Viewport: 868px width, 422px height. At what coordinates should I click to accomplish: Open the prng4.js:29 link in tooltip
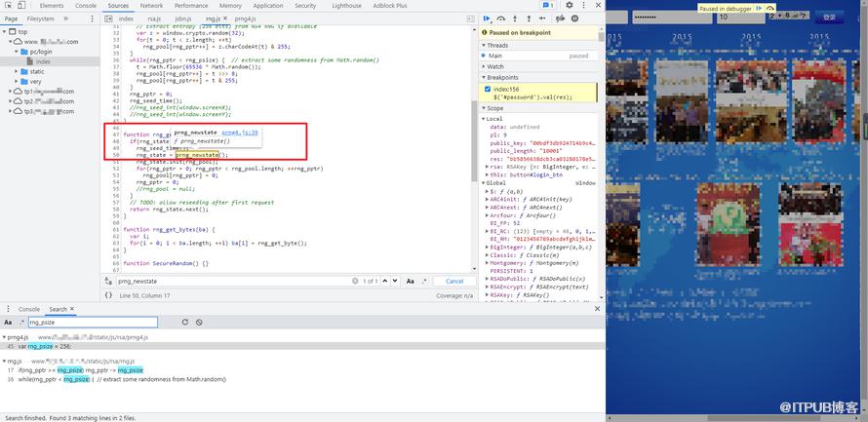click(x=240, y=133)
